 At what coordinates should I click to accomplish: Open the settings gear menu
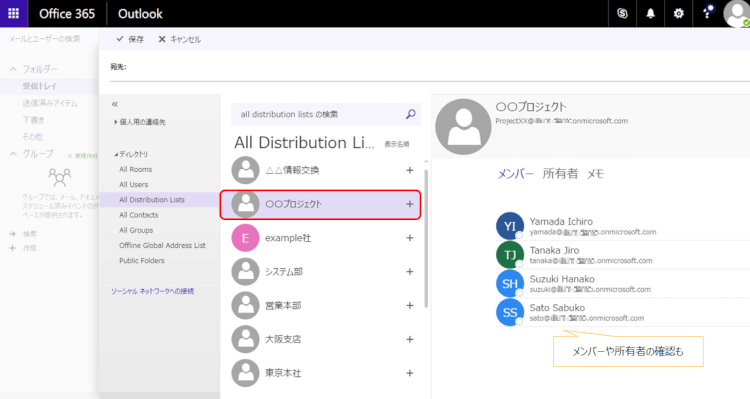tap(678, 13)
